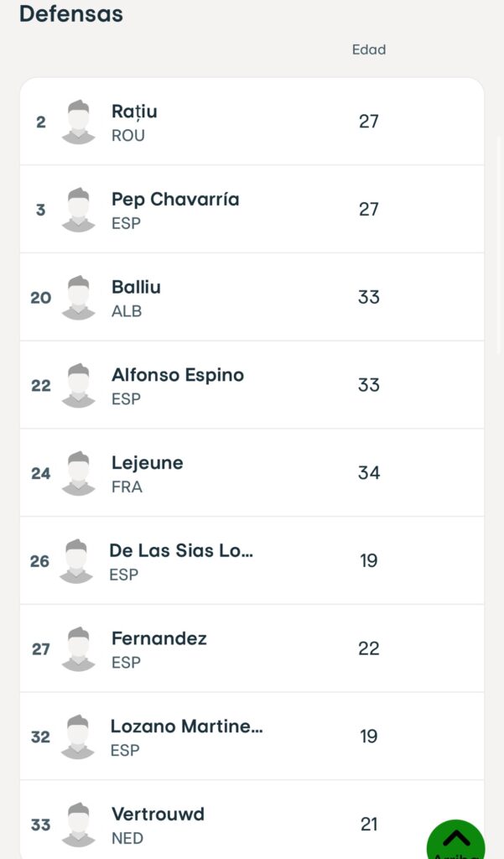The width and height of the screenshot is (504, 859).
Task: Click Balliu's player avatar icon
Action: [x=78, y=298]
